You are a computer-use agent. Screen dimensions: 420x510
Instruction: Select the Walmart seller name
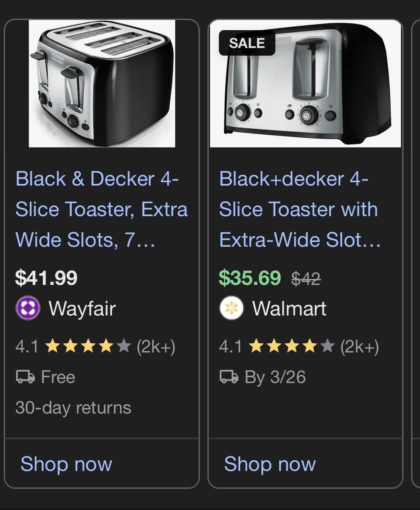[289, 308]
